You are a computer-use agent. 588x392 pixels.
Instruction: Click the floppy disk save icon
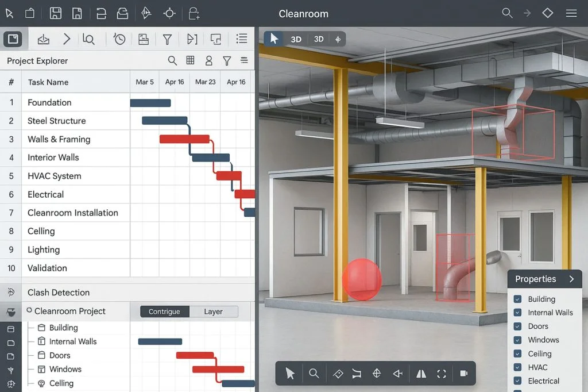point(56,14)
